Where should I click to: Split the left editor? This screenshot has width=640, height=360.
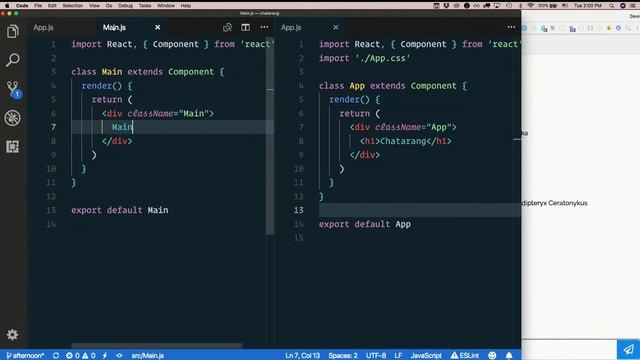point(245,27)
